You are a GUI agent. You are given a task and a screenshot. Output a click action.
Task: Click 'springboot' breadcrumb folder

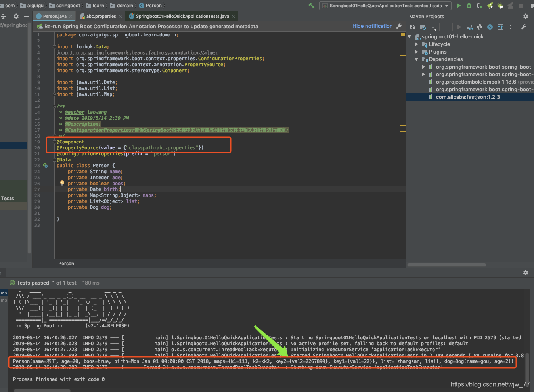pyautogui.click(x=65, y=6)
